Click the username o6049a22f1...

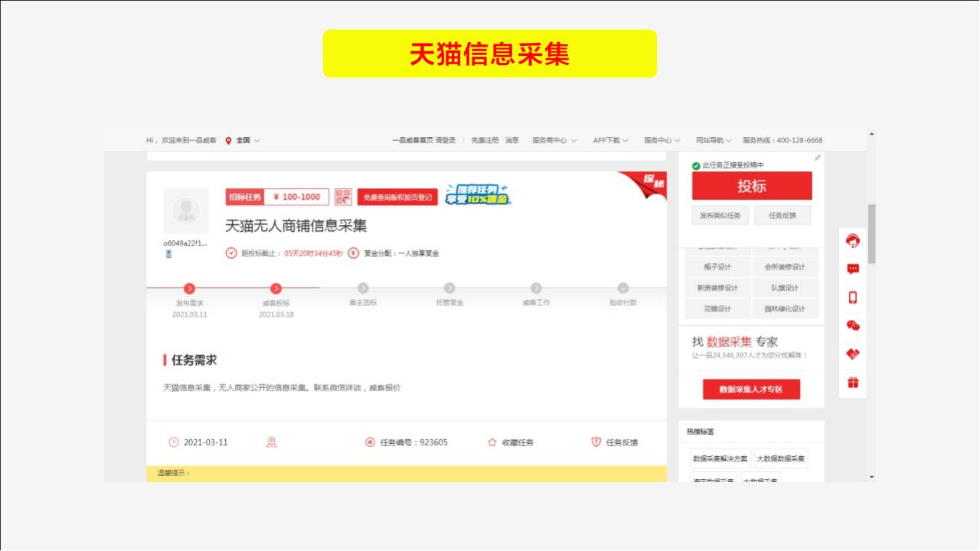tap(185, 243)
